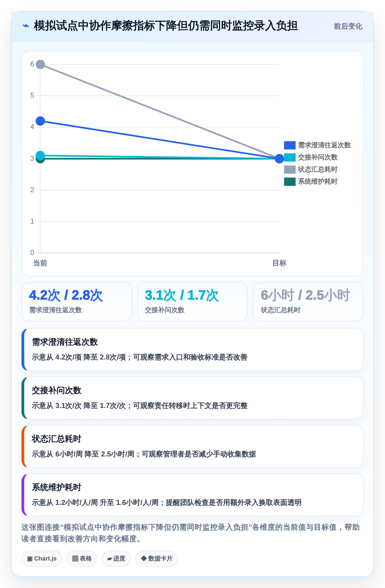This screenshot has width=385, height=588.
Task: Click text 示意从 1.2小时/人/周 升至 1.6小时/人/周
Action: [95, 503]
